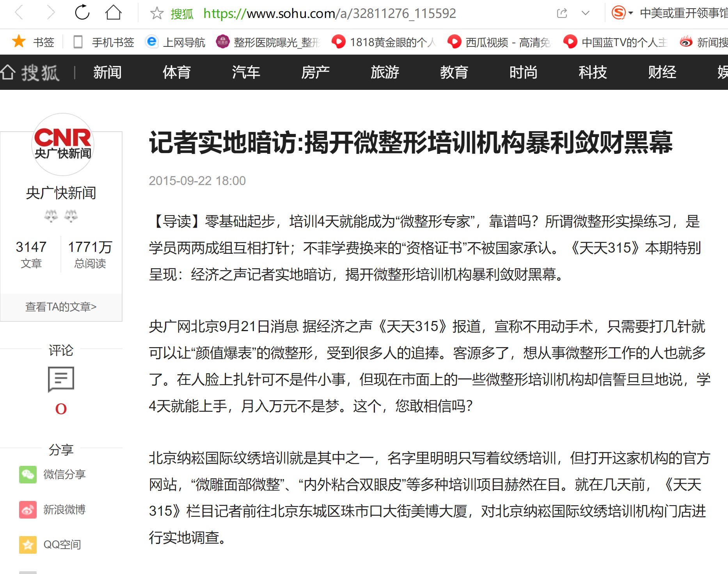Click the CNR 央广快新闻 avatar logo
The image size is (728, 574).
tap(63, 144)
